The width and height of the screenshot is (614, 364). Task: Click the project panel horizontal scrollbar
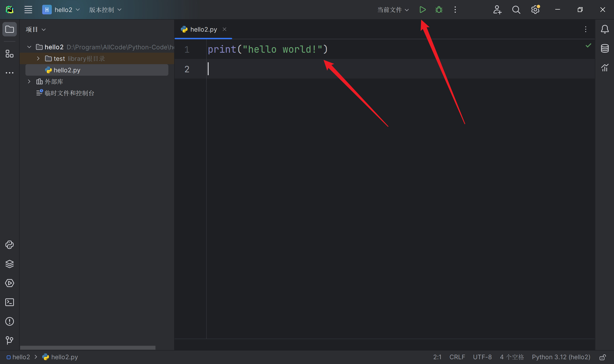88,347
